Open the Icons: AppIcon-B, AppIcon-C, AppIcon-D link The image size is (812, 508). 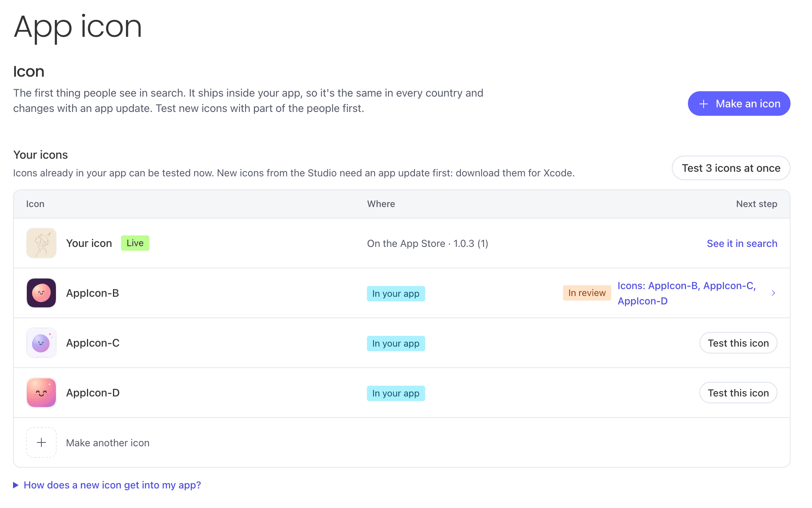point(686,293)
